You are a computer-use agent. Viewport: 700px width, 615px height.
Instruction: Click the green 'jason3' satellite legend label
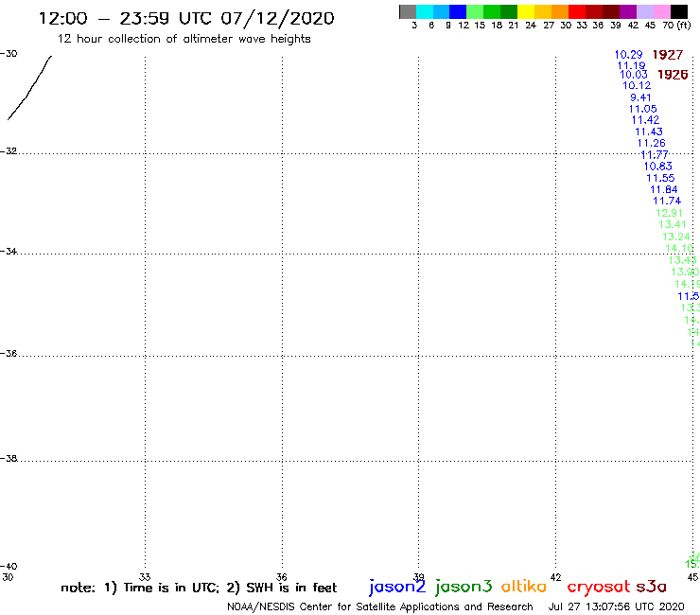click(x=464, y=587)
